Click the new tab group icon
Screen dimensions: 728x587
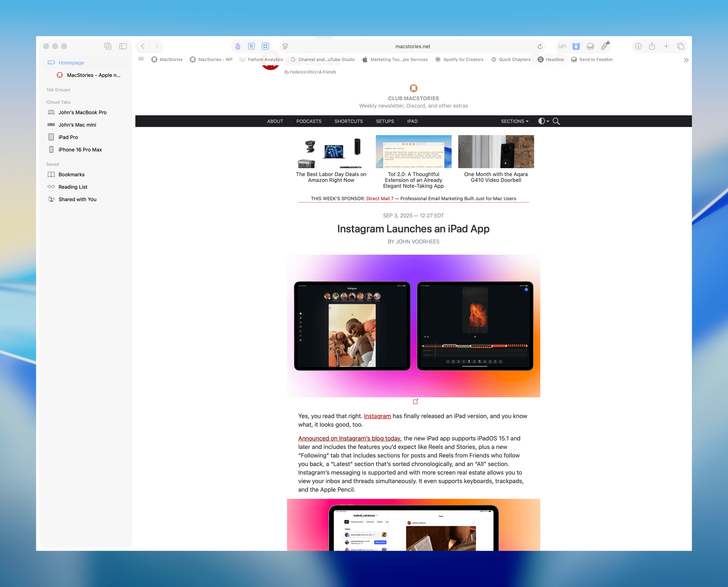[x=108, y=46]
